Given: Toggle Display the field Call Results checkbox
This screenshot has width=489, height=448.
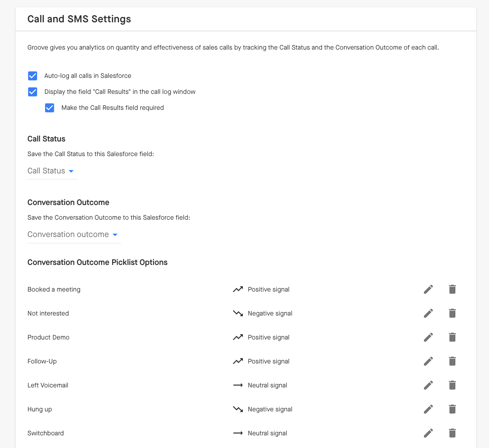Looking at the screenshot, I should [x=33, y=92].
